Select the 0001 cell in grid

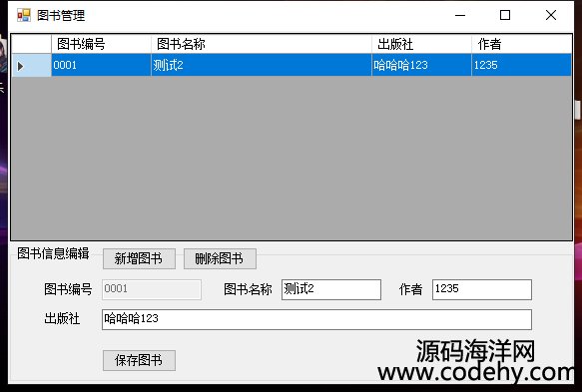coord(101,65)
